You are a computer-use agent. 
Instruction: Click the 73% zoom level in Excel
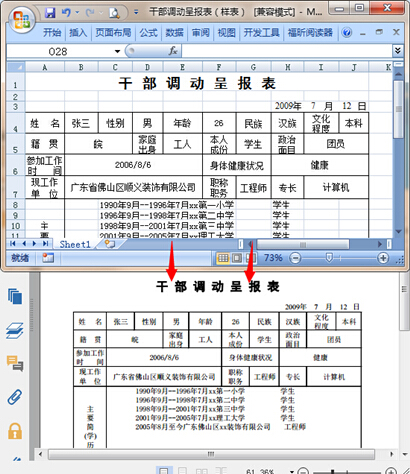tap(273, 258)
